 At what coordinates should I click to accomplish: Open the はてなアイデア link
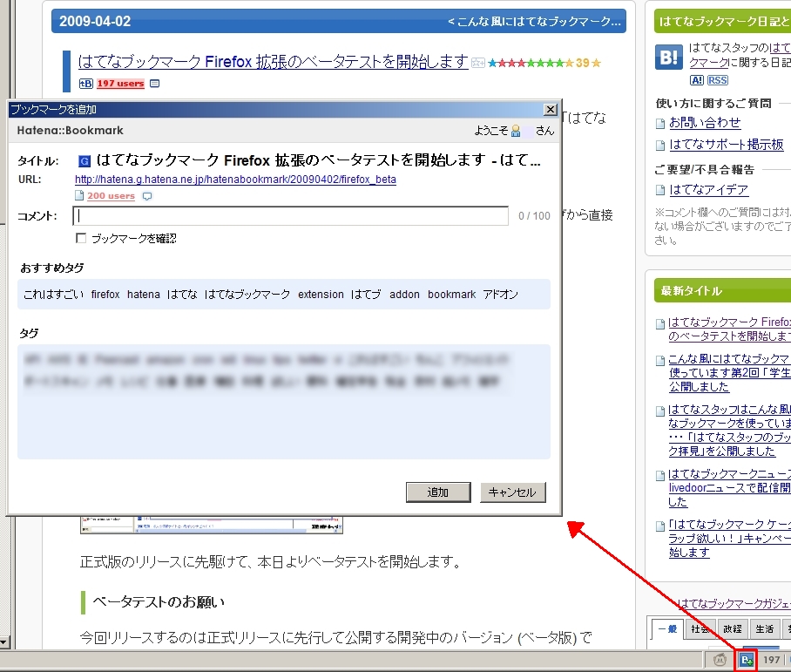pos(709,190)
